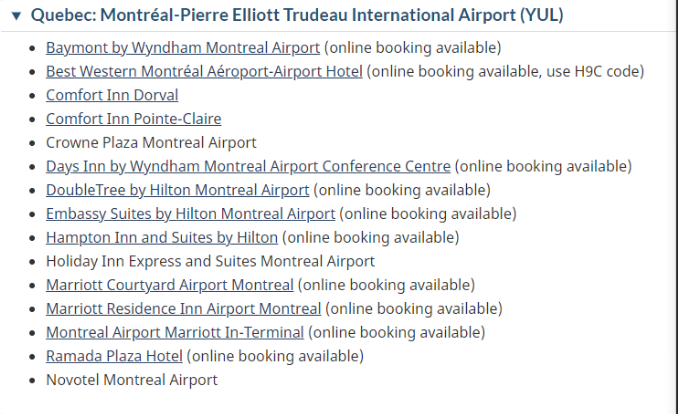Viewport: 678px width, 414px height.
Task: Open Best Western Montréal Aéroport-Airport Hotel link
Action: (x=204, y=72)
